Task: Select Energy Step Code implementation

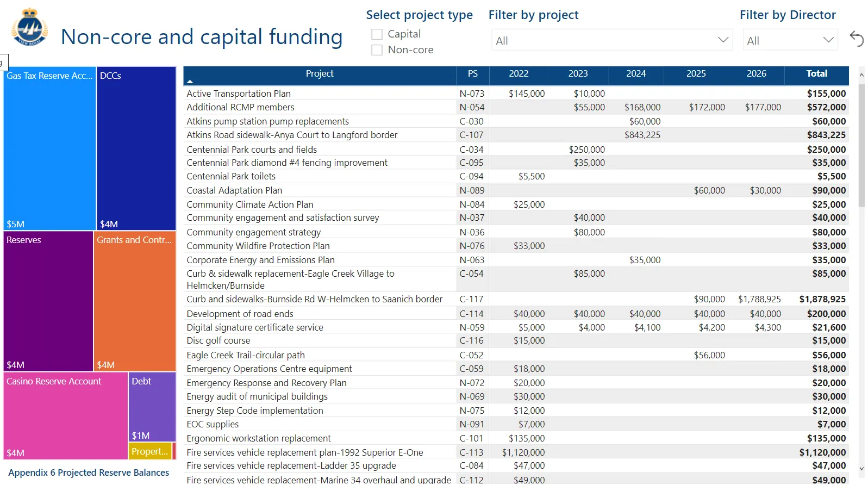Action: click(x=516, y=411)
